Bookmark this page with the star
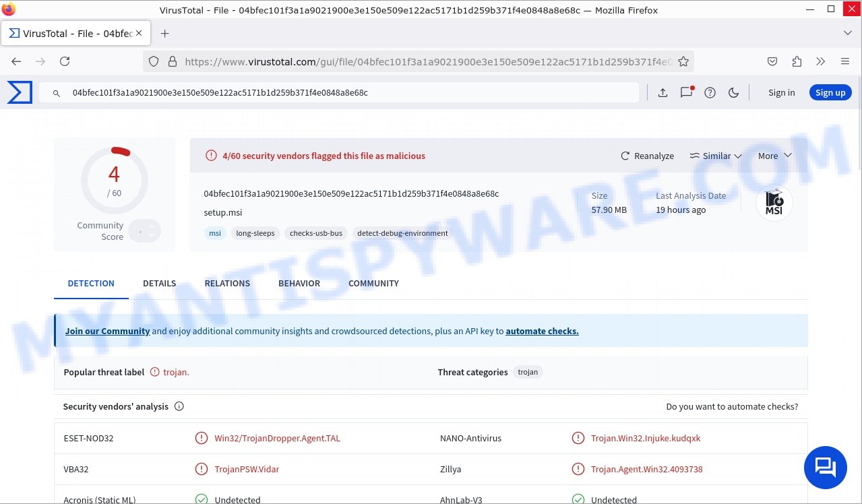Screen dimensions: 862x504 point(683,61)
